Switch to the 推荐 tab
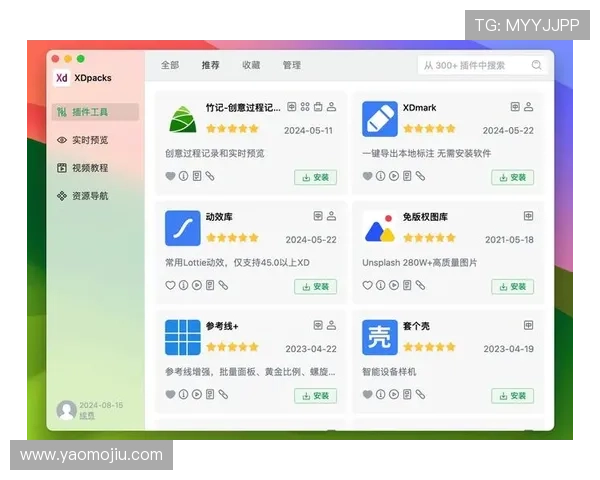This screenshot has height=480, width=600. coord(210,65)
